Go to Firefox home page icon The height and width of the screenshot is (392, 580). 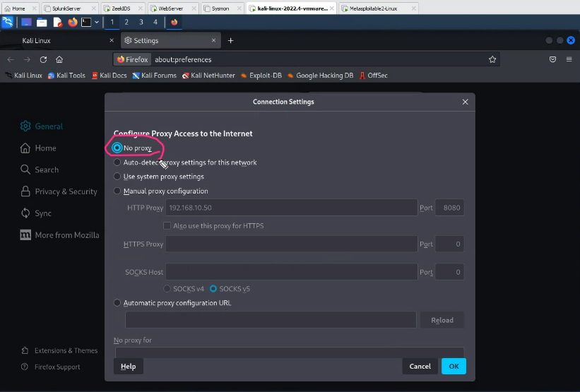tap(59, 59)
